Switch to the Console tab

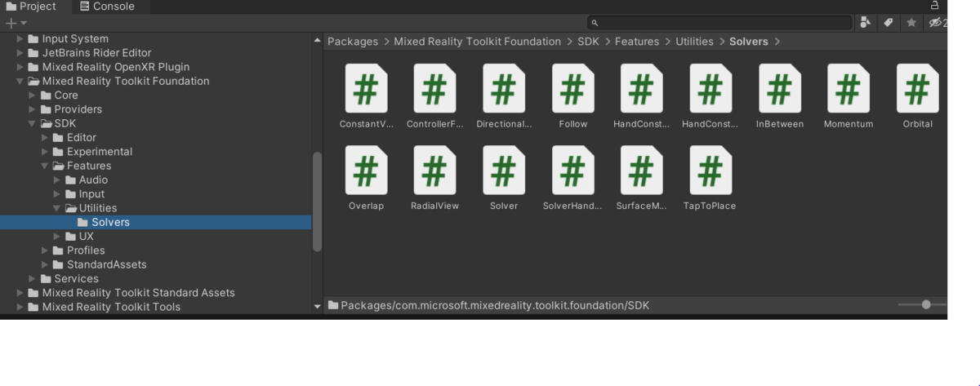[x=107, y=7]
